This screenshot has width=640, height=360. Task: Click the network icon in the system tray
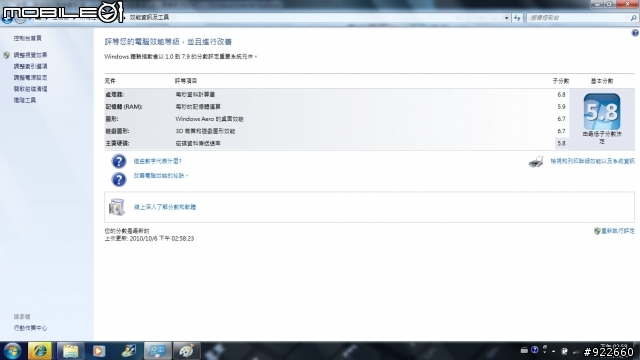tap(576, 351)
